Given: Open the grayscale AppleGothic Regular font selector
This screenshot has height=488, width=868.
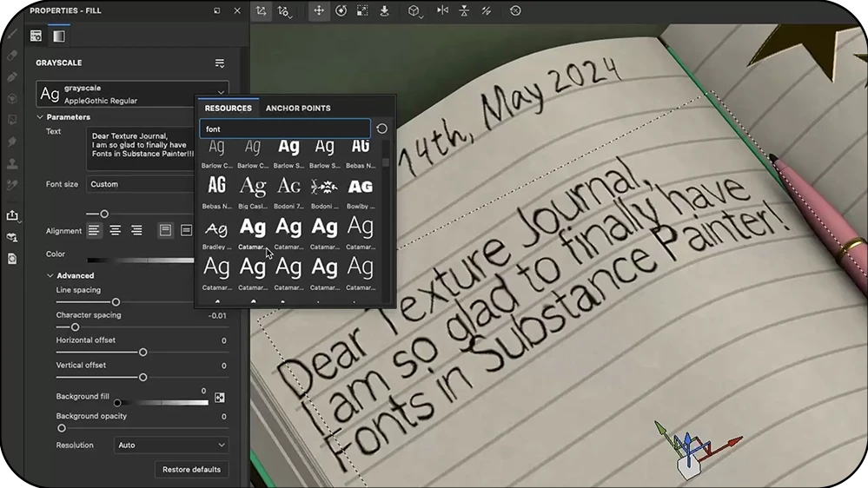Looking at the screenshot, I should [132, 94].
